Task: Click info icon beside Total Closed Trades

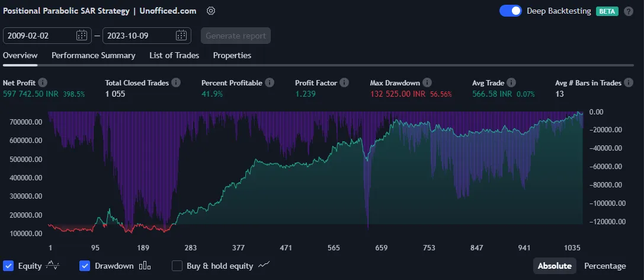Action: click(x=176, y=83)
